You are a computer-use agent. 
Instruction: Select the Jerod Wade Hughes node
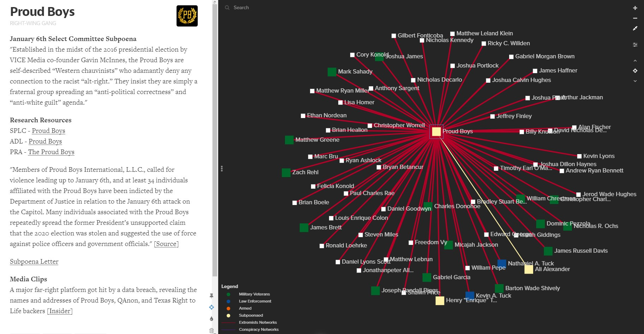(578, 194)
